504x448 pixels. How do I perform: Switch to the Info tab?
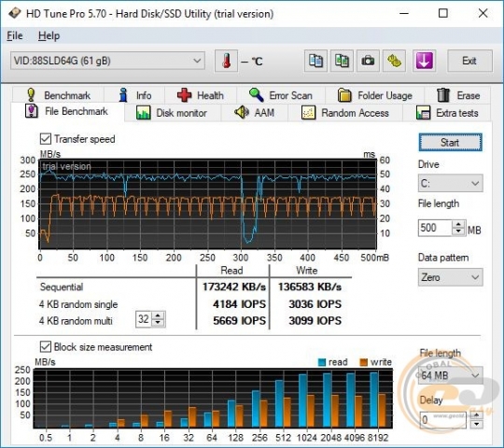pos(134,95)
